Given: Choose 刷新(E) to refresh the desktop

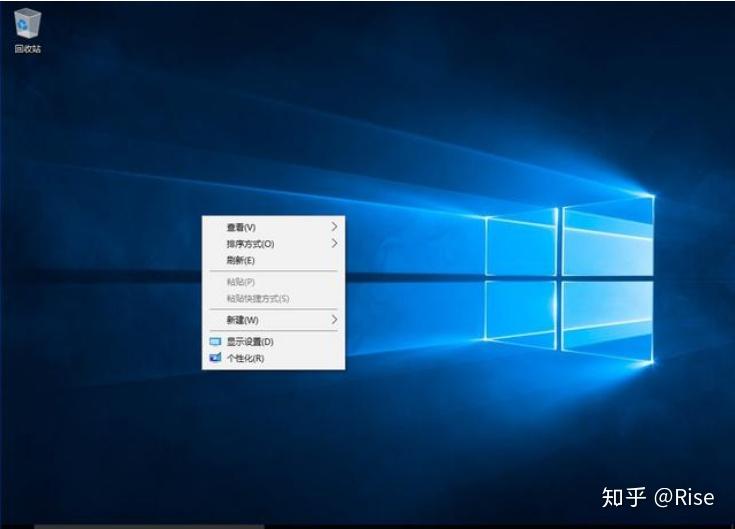Looking at the screenshot, I should (273, 260).
